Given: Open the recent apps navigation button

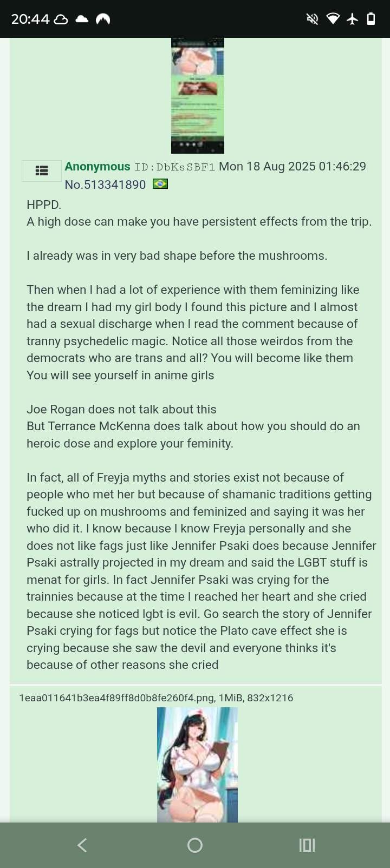Looking at the screenshot, I should pos(307,845).
